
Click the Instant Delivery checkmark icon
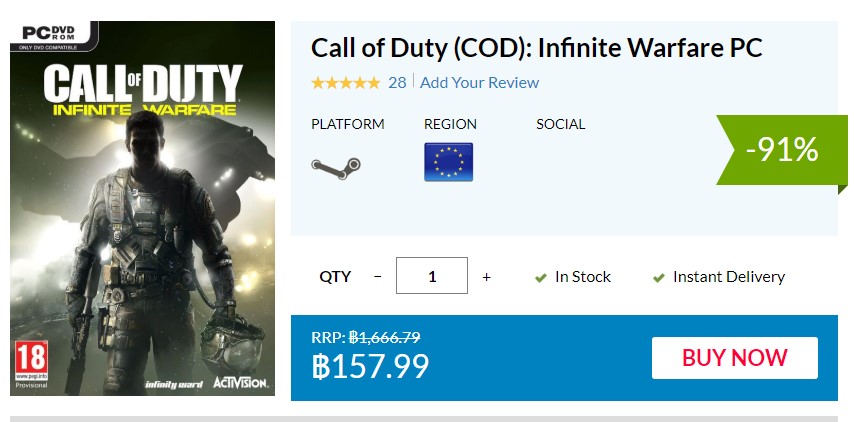point(659,277)
